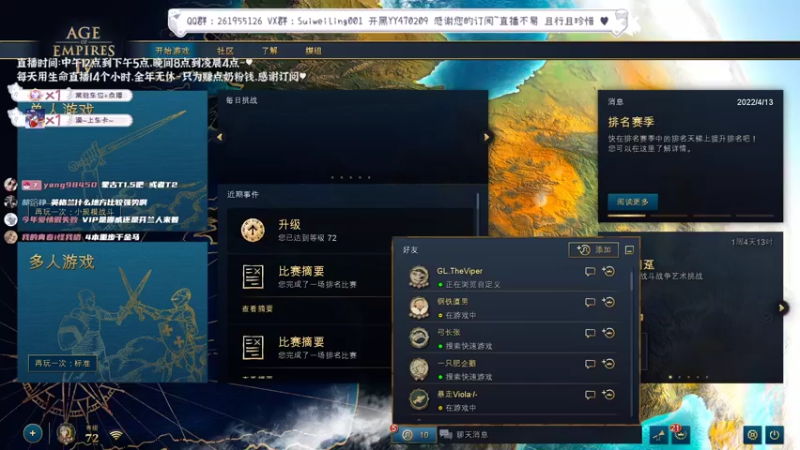The width and height of the screenshot is (800, 450).
Task: Show next daily challenge
Action: (486, 137)
